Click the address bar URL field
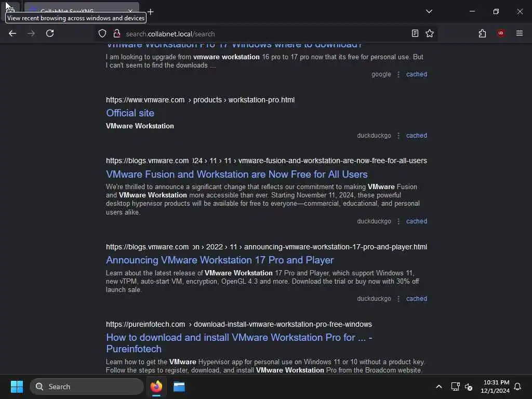 (264, 34)
